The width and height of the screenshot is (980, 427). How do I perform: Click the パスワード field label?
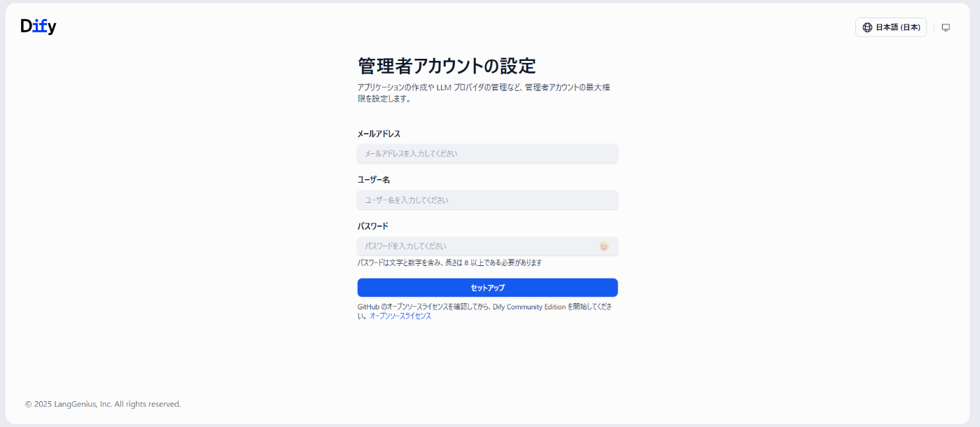[x=372, y=226]
